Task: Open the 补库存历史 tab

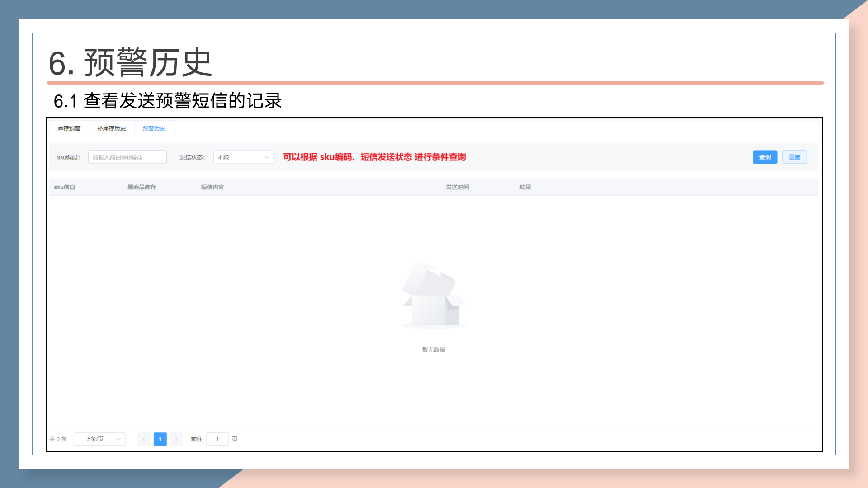Action: click(111, 128)
